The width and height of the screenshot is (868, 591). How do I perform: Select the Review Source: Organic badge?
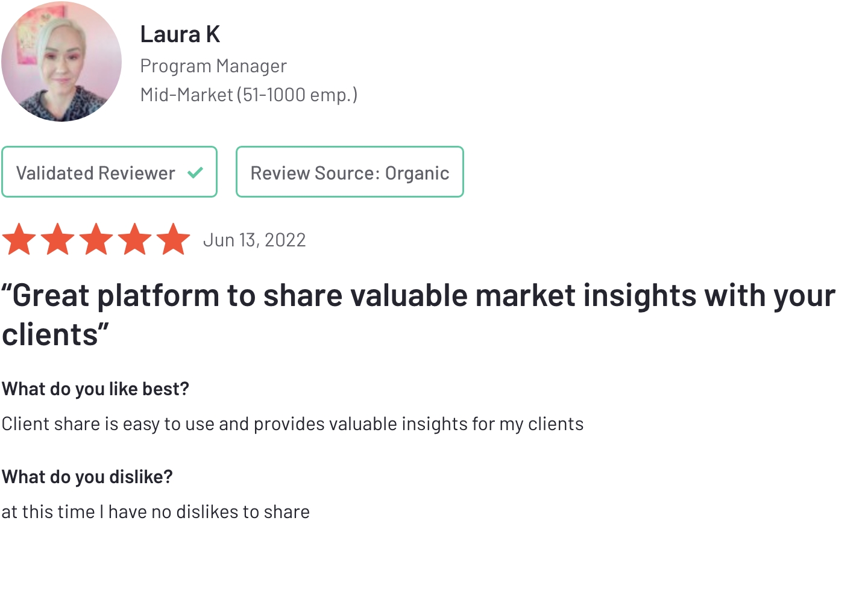pyautogui.click(x=350, y=172)
